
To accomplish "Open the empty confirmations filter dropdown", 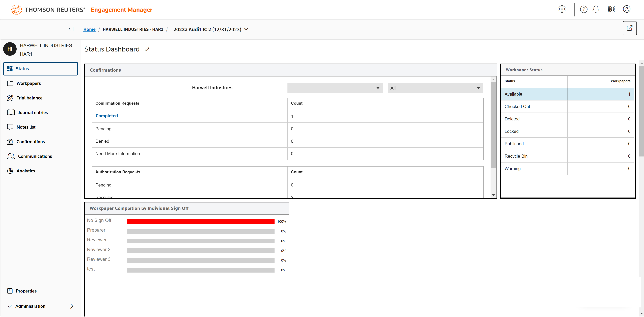I will [335, 88].
